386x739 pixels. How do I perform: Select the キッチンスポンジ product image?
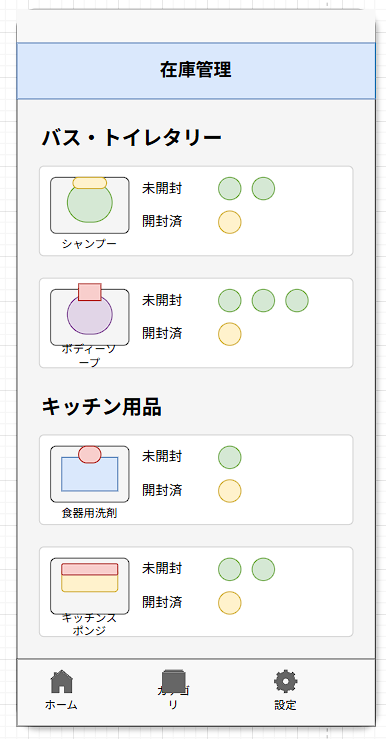point(90,586)
